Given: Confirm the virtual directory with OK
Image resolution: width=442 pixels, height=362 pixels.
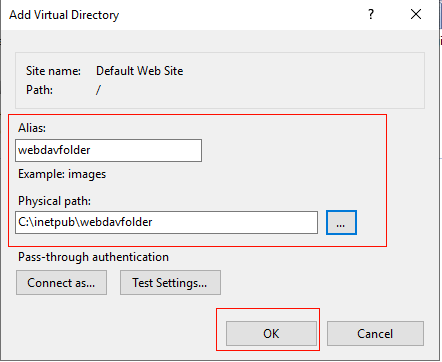Looking at the screenshot, I should pyautogui.click(x=271, y=333).
